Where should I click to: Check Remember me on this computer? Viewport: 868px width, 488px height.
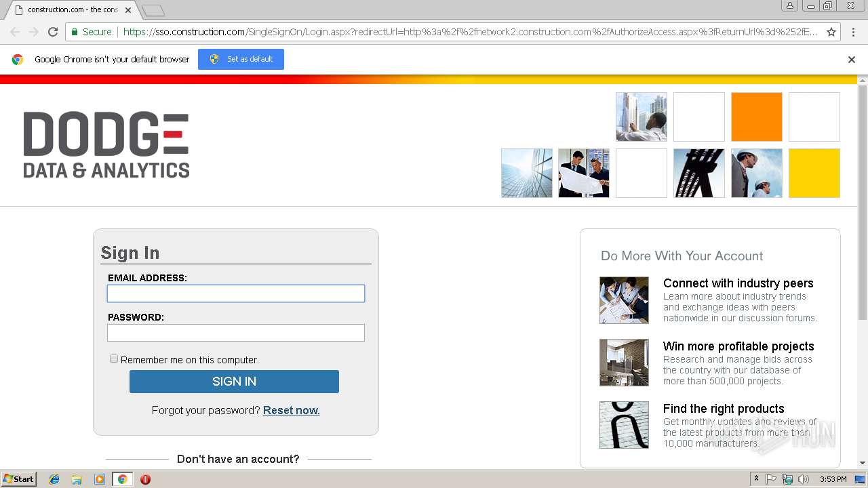tap(114, 359)
